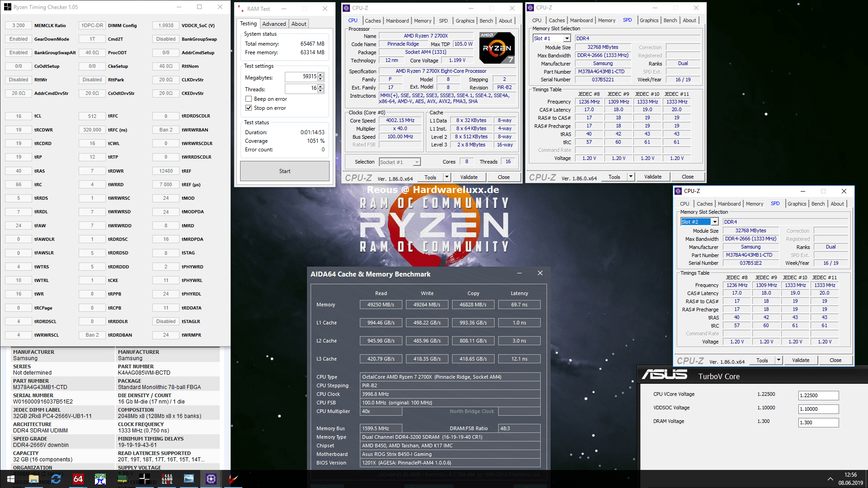868x488 pixels.
Task: Click Close button in CPU-Z Slot #1 window
Action: 688,177
